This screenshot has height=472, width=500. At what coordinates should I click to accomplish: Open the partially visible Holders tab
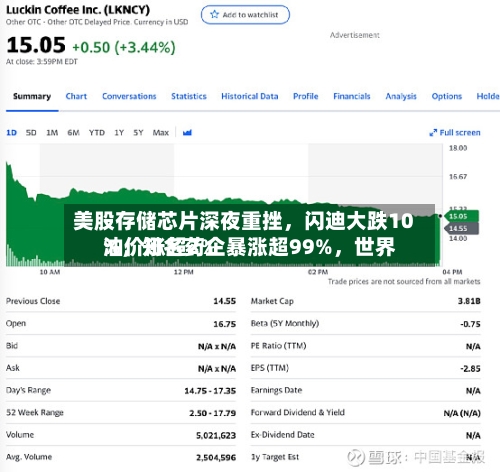(488, 96)
